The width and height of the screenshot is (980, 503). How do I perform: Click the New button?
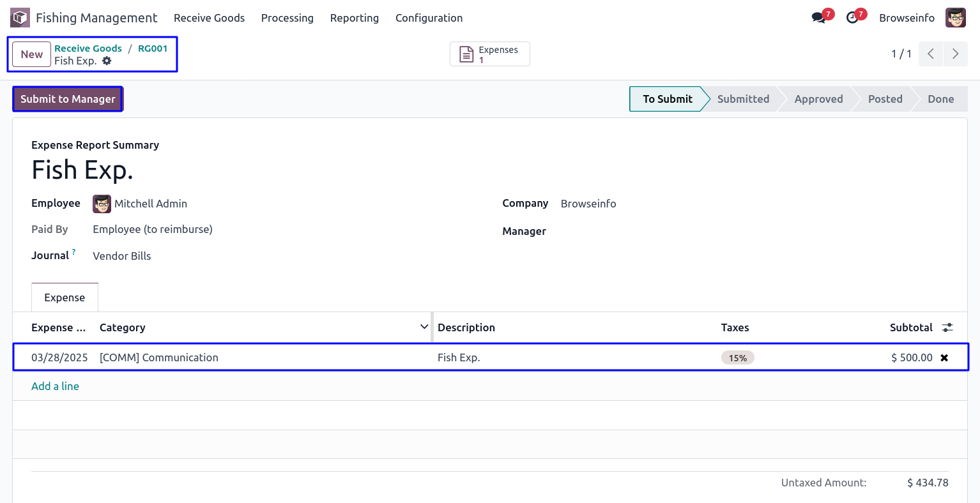click(31, 54)
